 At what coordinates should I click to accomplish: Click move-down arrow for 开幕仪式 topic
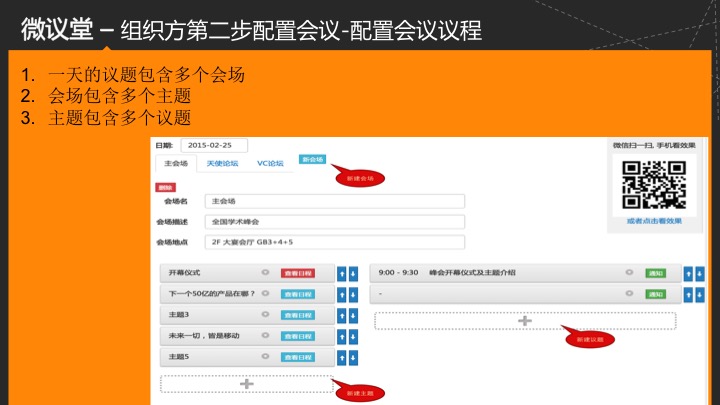pyautogui.click(x=352, y=272)
